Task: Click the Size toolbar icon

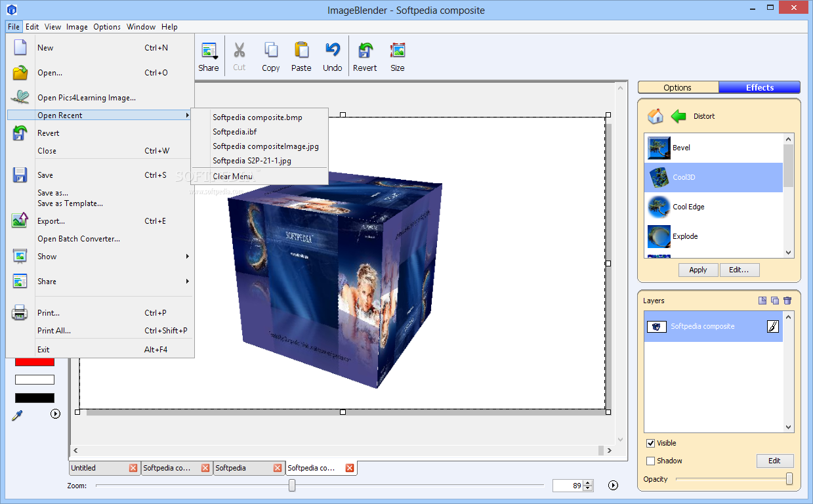Action: tap(398, 51)
